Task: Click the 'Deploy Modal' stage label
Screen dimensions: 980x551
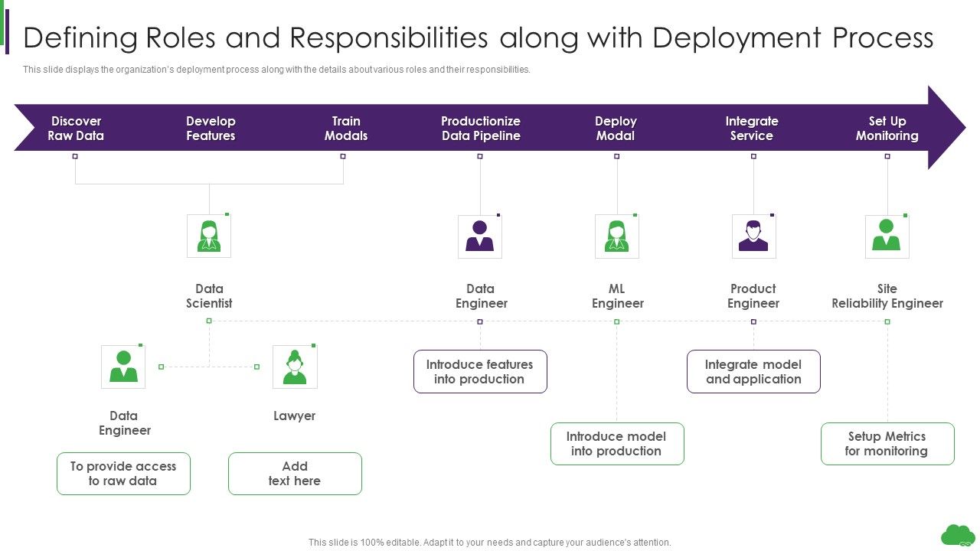Action: [616, 127]
